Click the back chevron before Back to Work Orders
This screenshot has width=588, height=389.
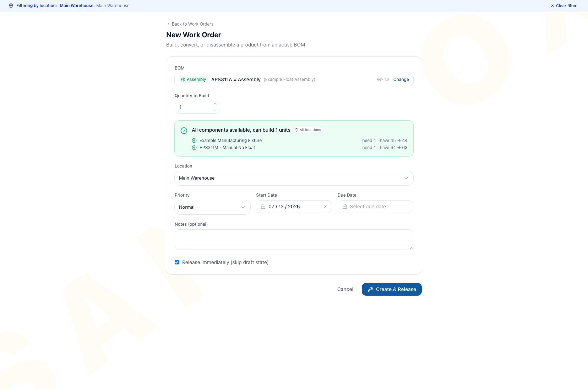pos(168,24)
